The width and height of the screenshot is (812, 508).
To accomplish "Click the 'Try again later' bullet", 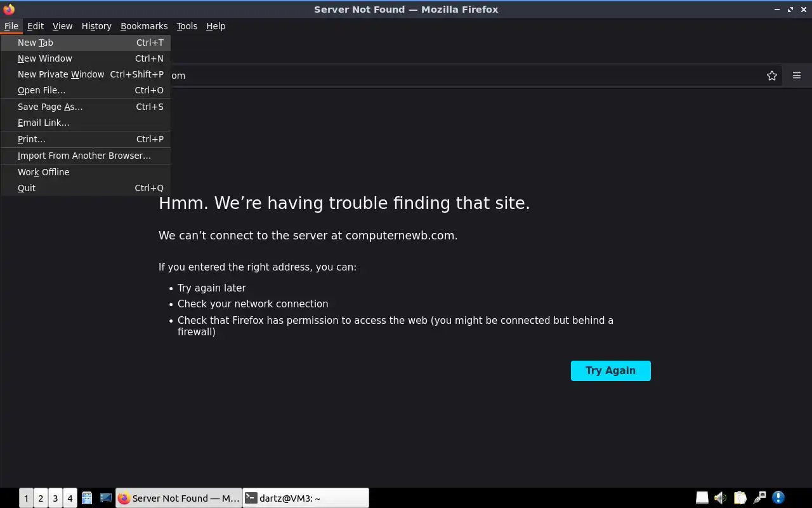I will 212,288.
